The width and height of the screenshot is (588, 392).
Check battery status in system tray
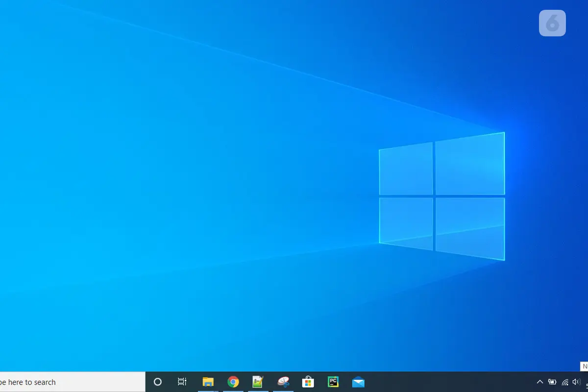(552, 382)
